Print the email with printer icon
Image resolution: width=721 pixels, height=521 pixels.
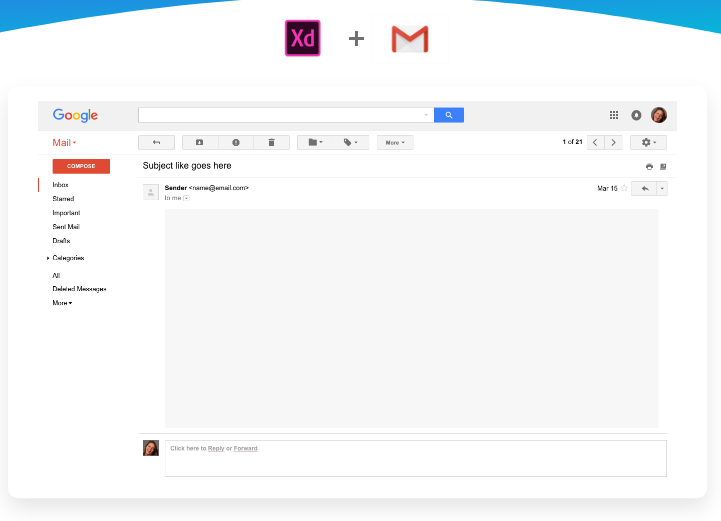pyautogui.click(x=649, y=167)
